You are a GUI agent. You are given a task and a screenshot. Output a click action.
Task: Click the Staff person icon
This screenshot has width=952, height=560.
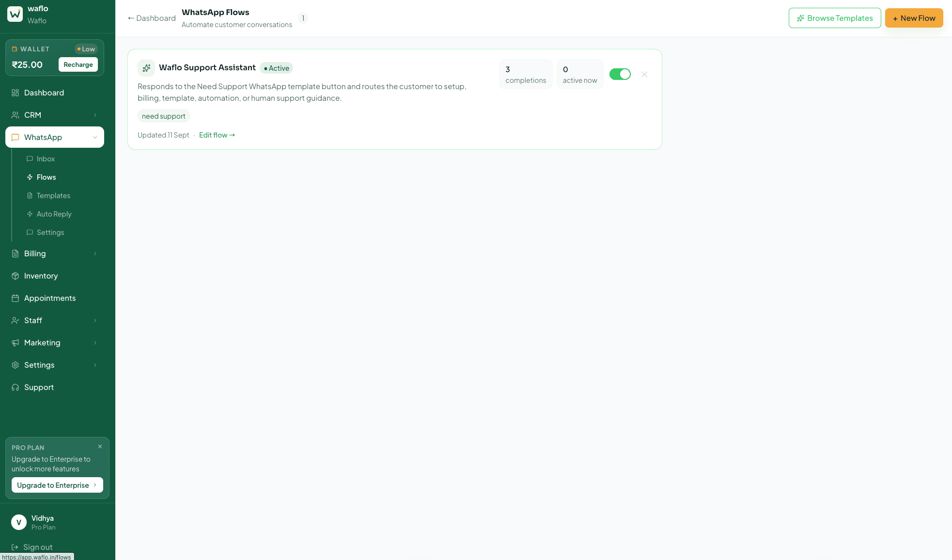point(15,320)
